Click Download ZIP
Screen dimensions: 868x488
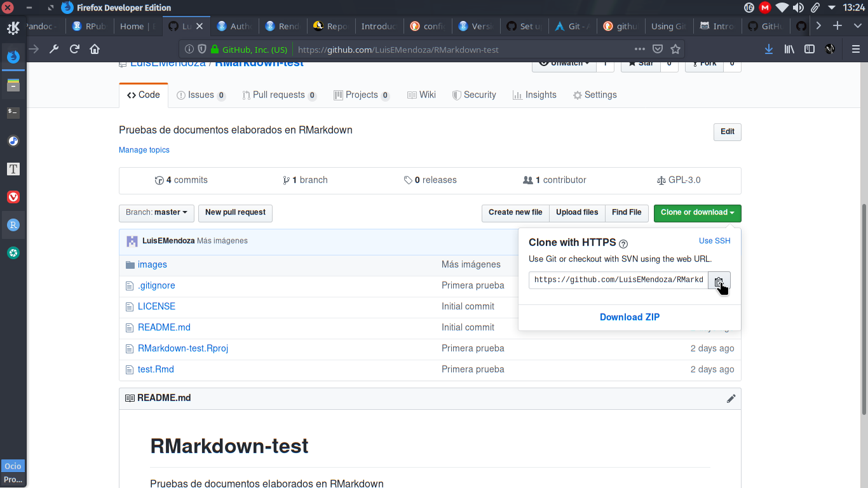pos(630,318)
